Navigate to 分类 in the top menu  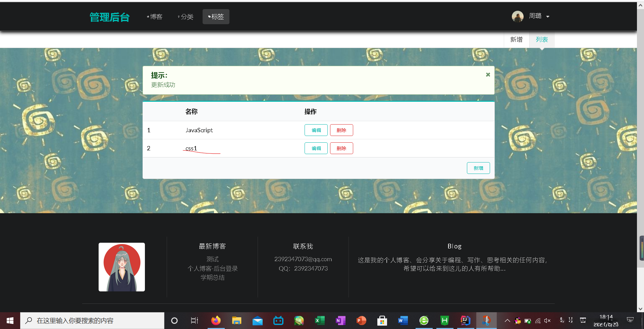186,16
